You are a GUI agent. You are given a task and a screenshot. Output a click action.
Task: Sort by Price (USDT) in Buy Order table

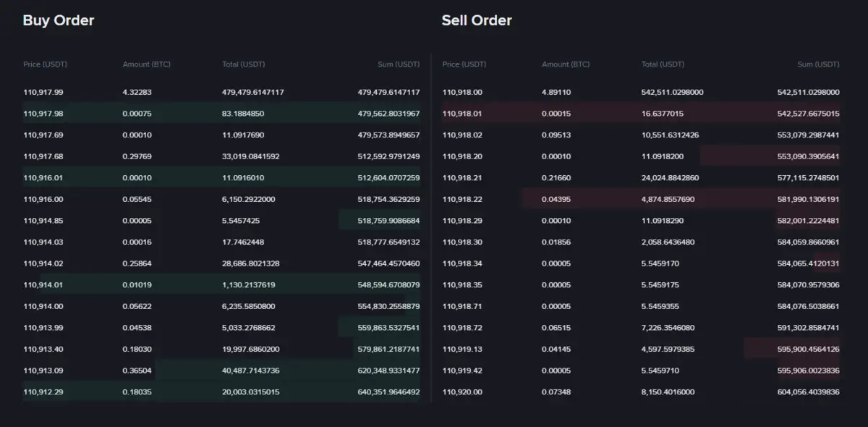tap(45, 64)
